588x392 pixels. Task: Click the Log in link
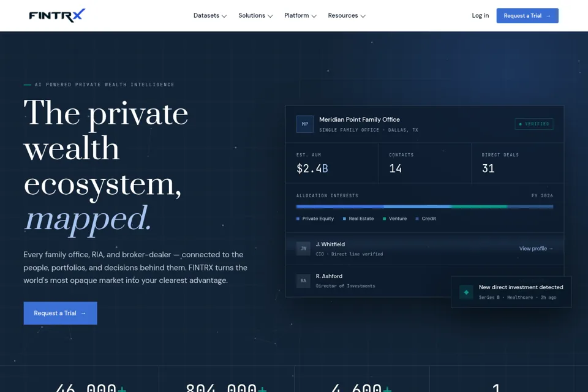pos(480,15)
